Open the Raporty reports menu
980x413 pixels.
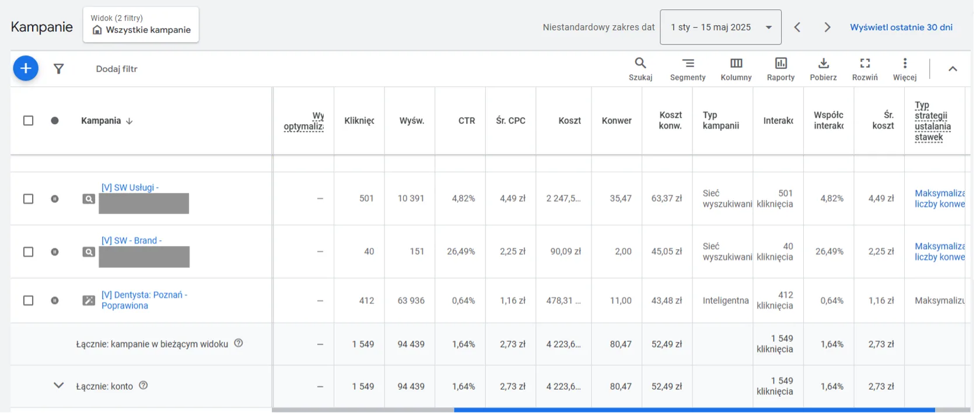pyautogui.click(x=780, y=68)
